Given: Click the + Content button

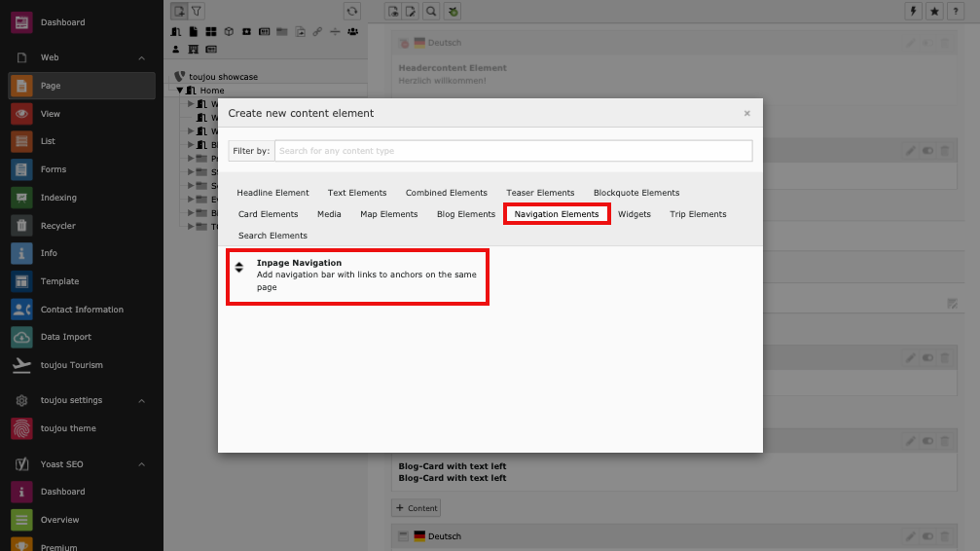Looking at the screenshot, I should [x=417, y=508].
